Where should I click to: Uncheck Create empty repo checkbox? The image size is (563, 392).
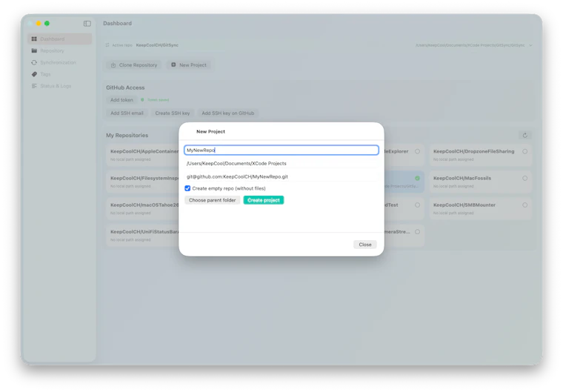[187, 188]
